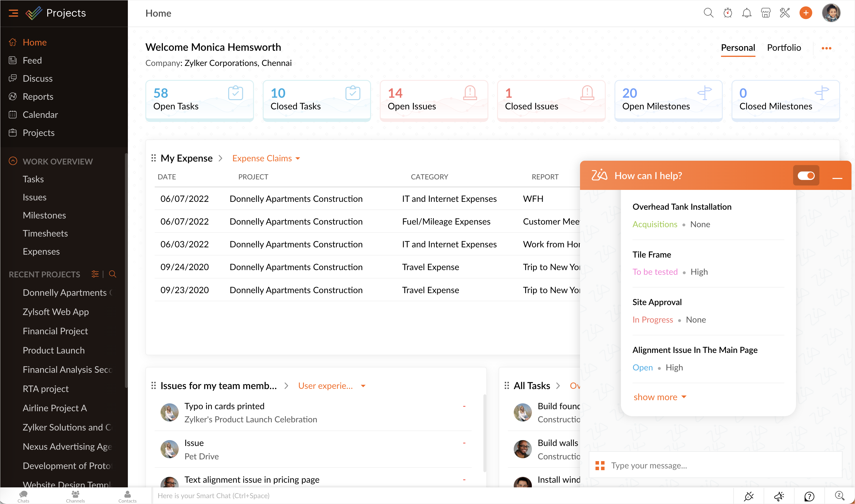Open the setup tools icon
The width and height of the screenshot is (855, 504).
[x=785, y=13]
